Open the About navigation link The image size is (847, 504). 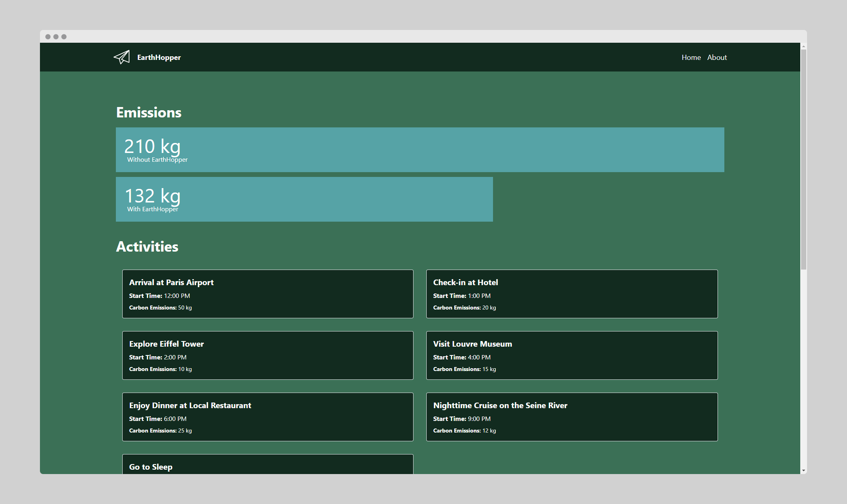point(717,58)
